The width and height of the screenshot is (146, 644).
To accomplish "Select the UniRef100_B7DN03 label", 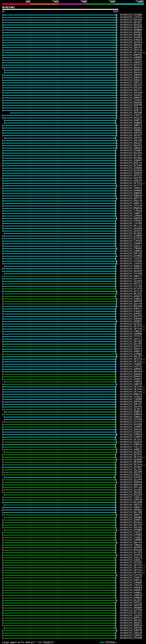I will pos(131,520).
